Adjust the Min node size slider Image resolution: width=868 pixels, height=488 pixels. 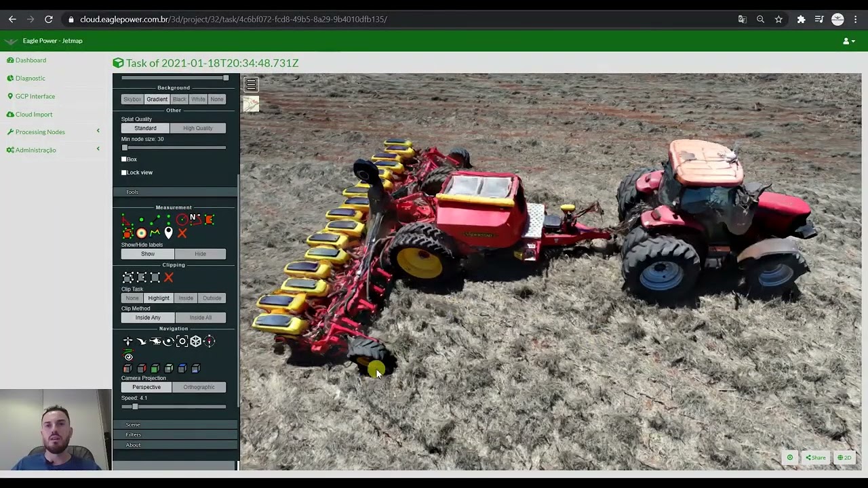click(x=174, y=148)
